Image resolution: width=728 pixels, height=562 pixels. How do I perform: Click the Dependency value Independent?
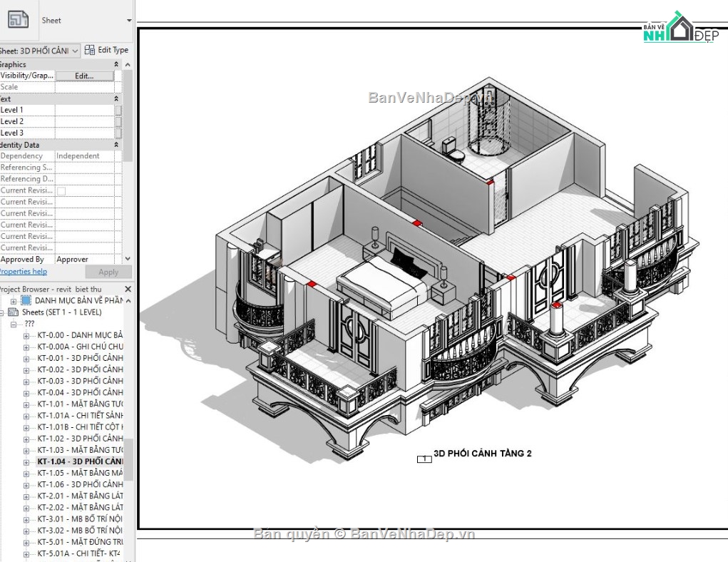(x=78, y=156)
